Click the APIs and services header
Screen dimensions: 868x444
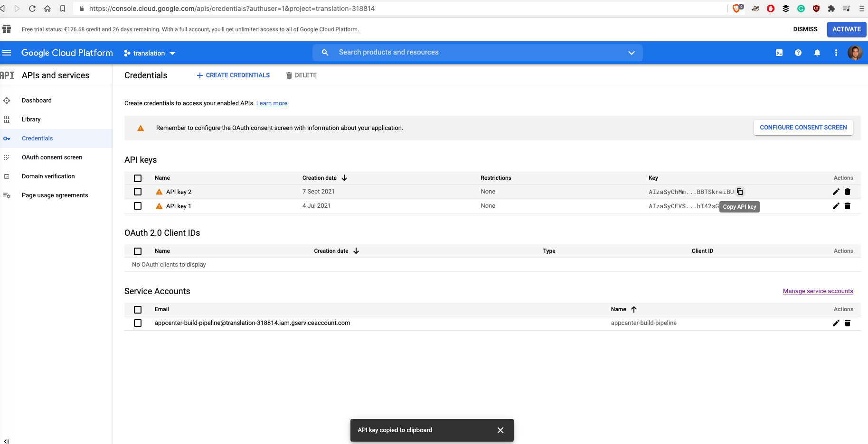(x=56, y=75)
